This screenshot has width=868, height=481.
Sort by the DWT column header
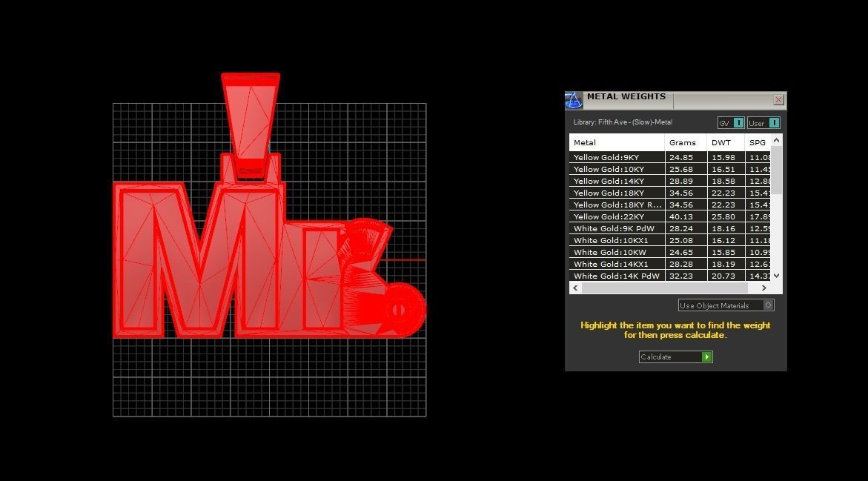pyautogui.click(x=726, y=142)
